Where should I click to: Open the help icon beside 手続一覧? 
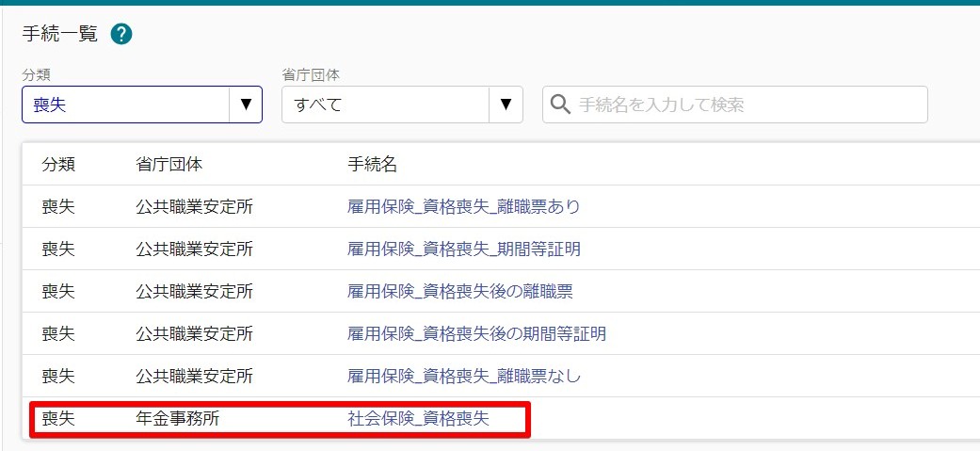point(121,35)
